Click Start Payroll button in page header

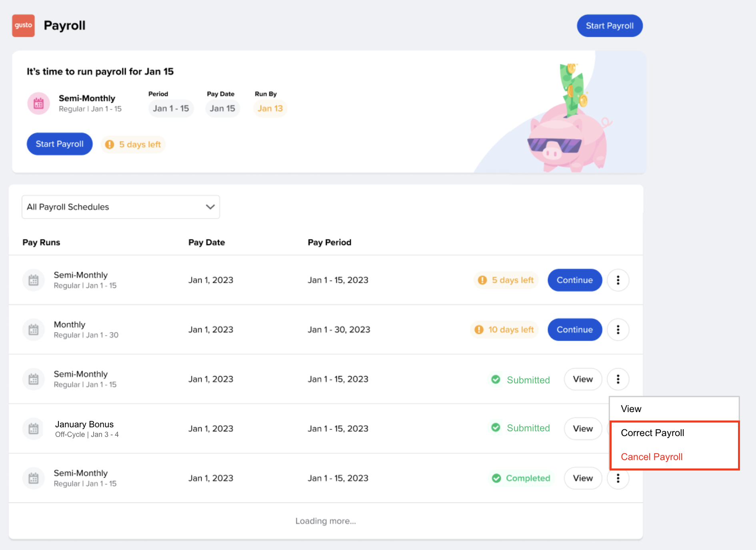coord(609,26)
